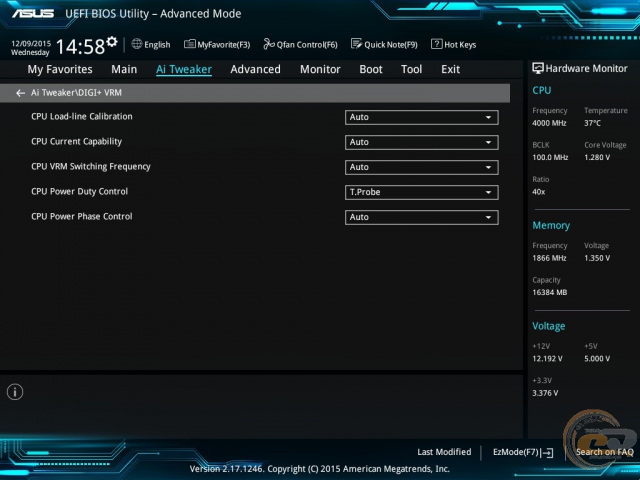Open CPU VRM Switching Frequency dropdown
Image resolution: width=640 pixels, height=480 pixels.
(421, 167)
